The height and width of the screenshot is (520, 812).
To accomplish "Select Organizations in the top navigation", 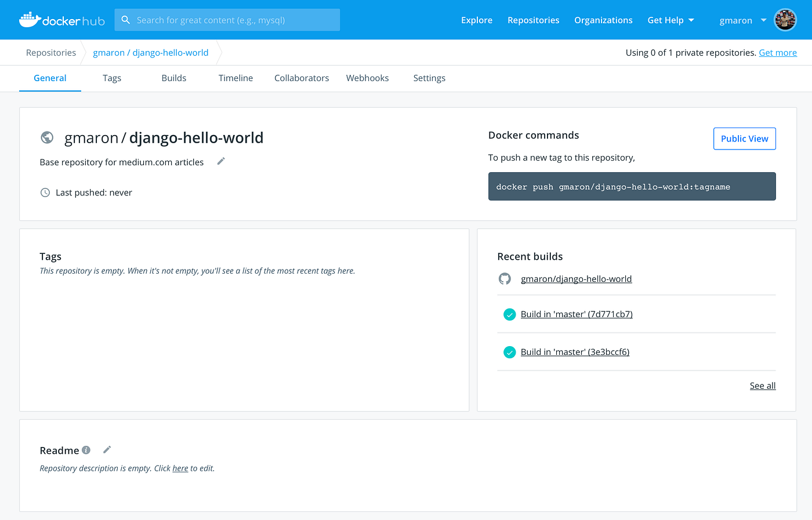I will [603, 20].
